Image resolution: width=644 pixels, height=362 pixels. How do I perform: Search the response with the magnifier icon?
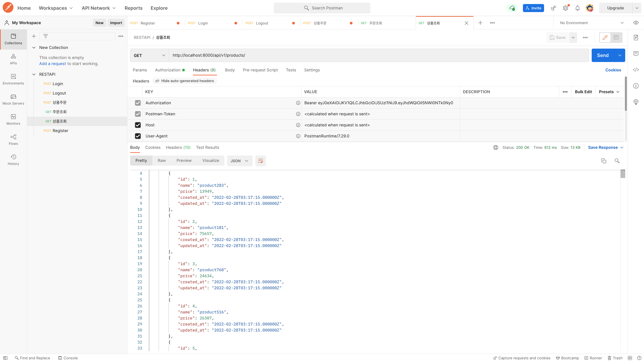tap(617, 161)
